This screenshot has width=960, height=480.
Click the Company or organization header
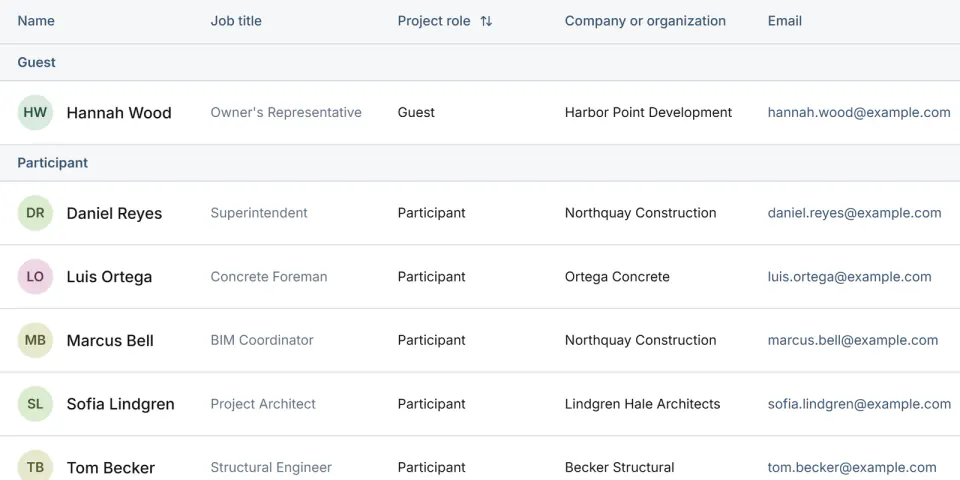[645, 21]
